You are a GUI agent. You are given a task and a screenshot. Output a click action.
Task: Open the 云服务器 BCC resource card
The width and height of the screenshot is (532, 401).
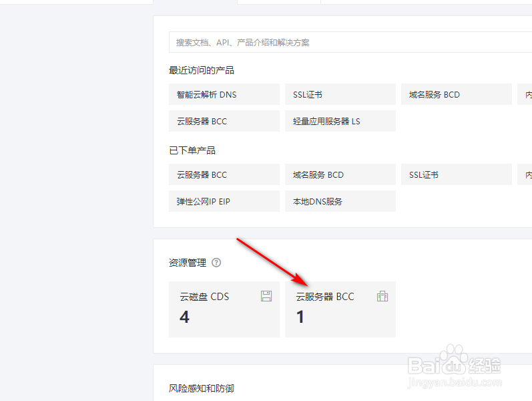pyautogui.click(x=340, y=309)
